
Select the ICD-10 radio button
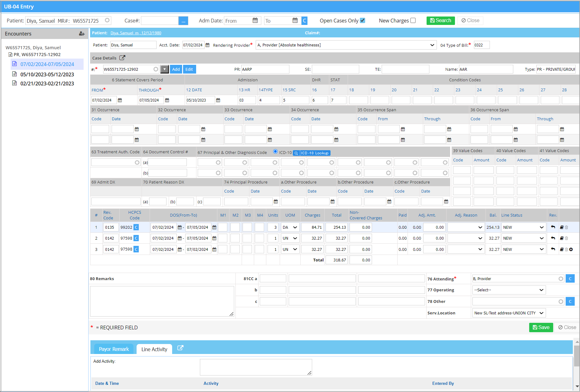(275, 152)
